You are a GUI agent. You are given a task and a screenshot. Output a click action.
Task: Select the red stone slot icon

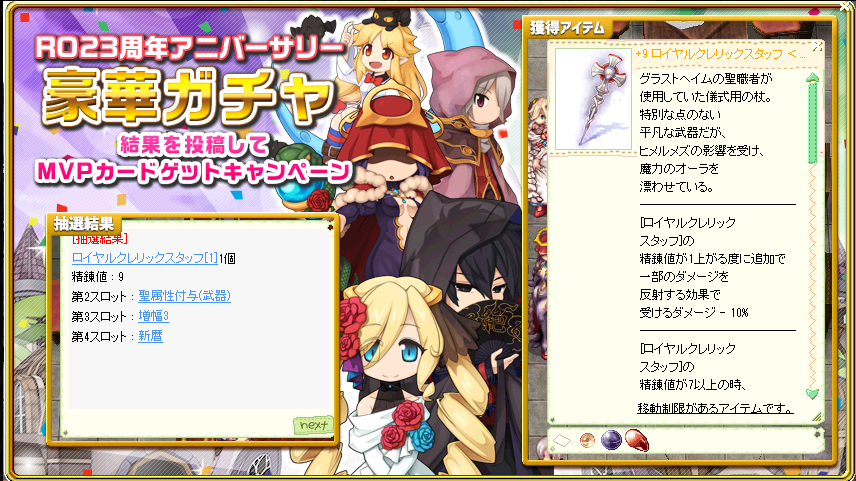[x=637, y=440]
